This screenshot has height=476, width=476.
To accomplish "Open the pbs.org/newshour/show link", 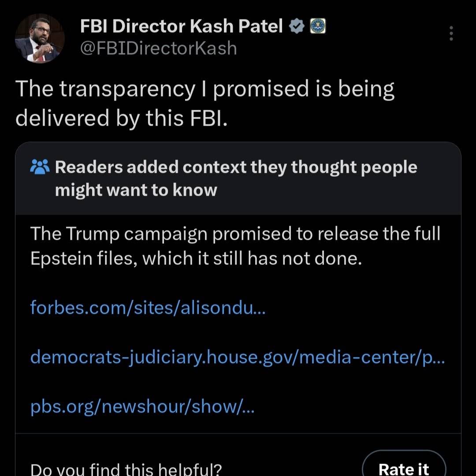I will coord(142,406).
